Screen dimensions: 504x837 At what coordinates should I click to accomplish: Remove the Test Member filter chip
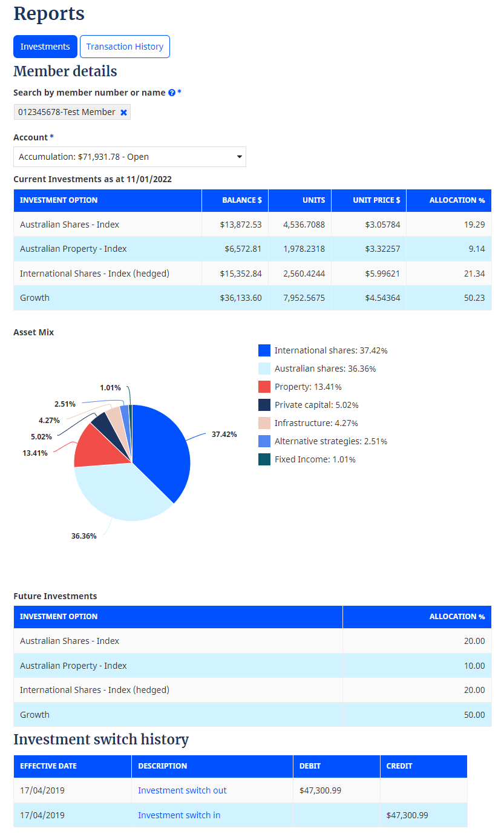tap(123, 112)
